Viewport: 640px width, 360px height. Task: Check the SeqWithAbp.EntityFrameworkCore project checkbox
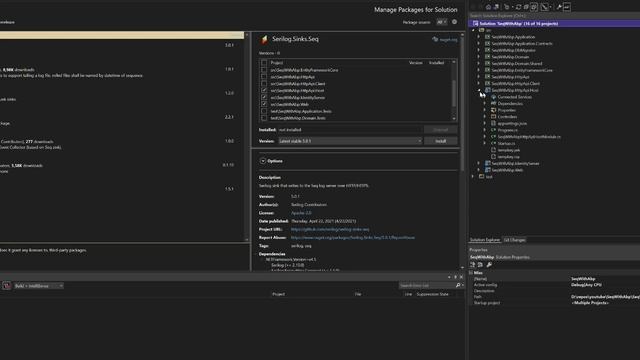click(264, 70)
